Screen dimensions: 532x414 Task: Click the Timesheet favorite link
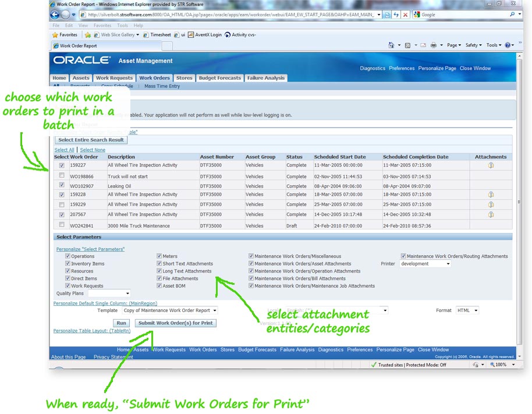(x=157, y=34)
